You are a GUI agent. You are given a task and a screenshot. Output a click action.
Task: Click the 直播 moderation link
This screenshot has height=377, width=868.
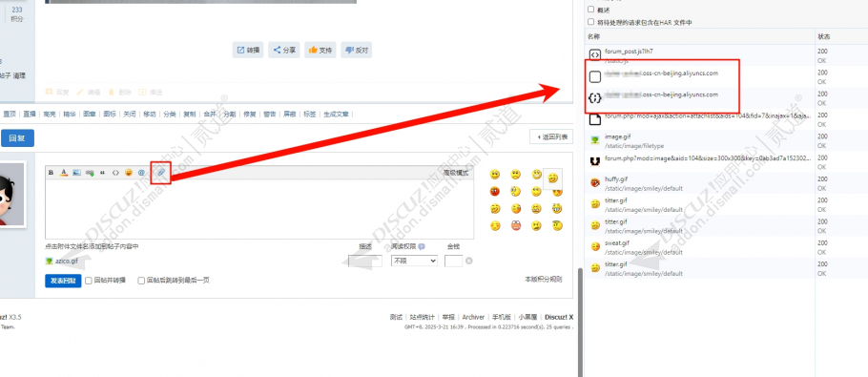click(30, 114)
